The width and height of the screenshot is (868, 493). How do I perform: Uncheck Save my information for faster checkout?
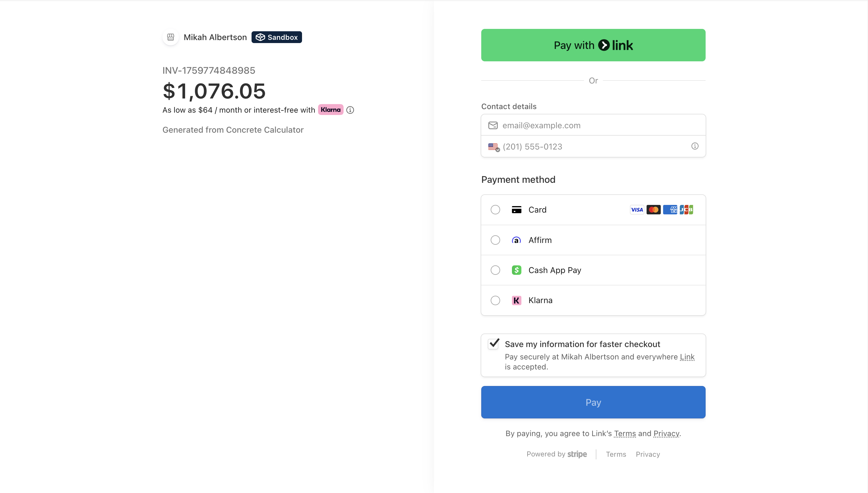pos(493,344)
